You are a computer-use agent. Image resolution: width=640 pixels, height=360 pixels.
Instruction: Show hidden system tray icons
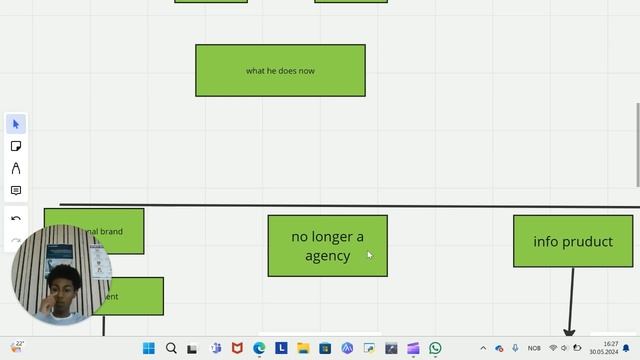coord(483,348)
